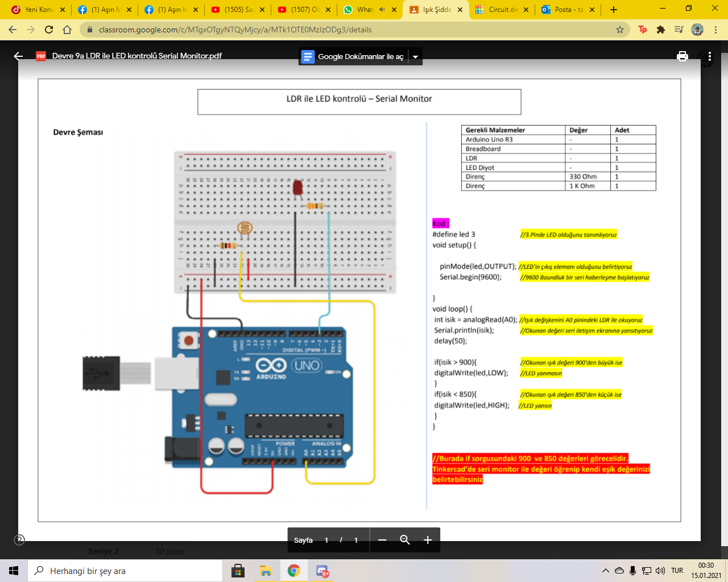Mute the WhatsApp tab's audio icon

coord(382,10)
